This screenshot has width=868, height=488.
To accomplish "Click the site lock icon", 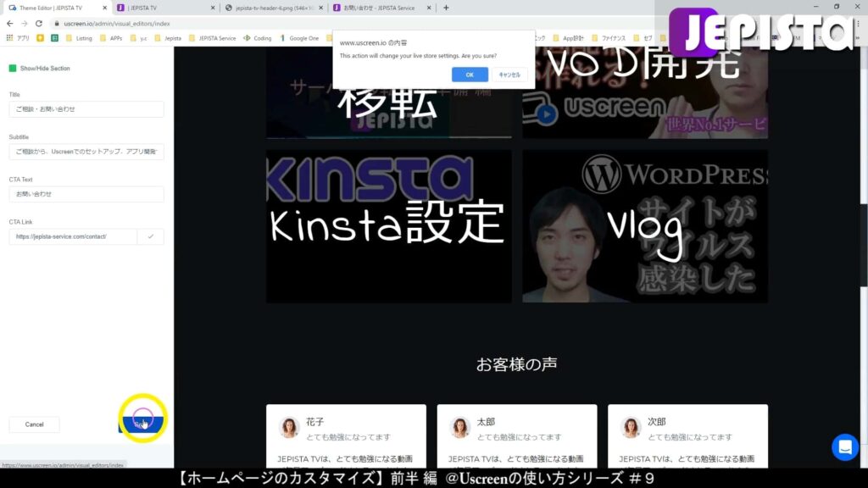I will coord(57,24).
